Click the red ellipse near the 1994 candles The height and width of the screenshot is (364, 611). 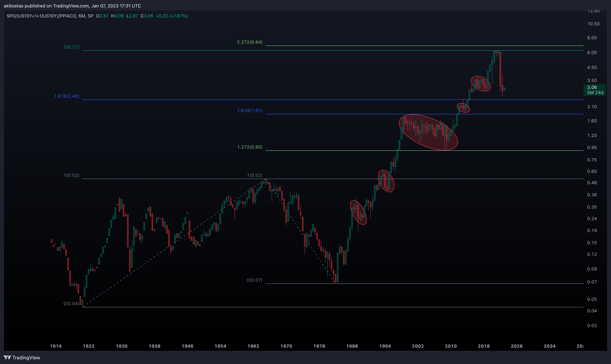coord(386,181)
